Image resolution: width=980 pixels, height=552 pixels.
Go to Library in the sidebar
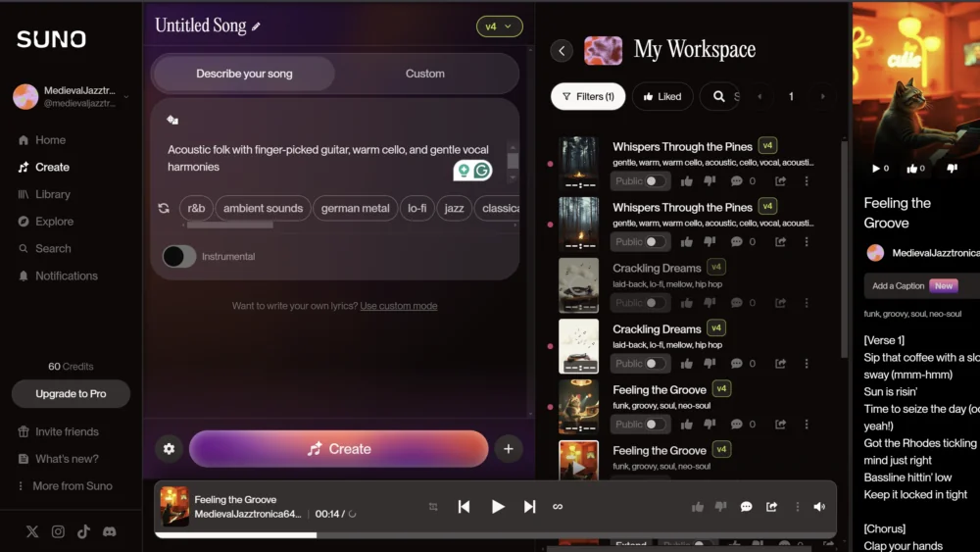point(52,195)
